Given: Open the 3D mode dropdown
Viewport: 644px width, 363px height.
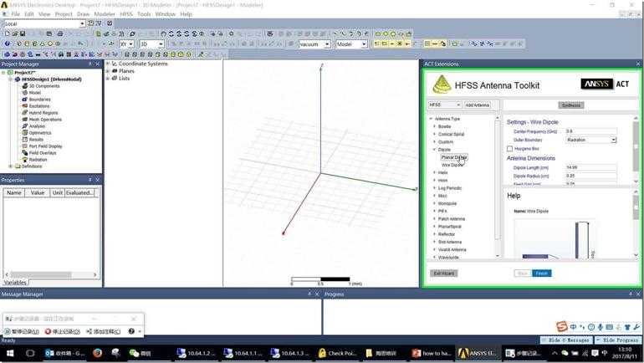Looking at the screenshot, I should tap(161, 44).
